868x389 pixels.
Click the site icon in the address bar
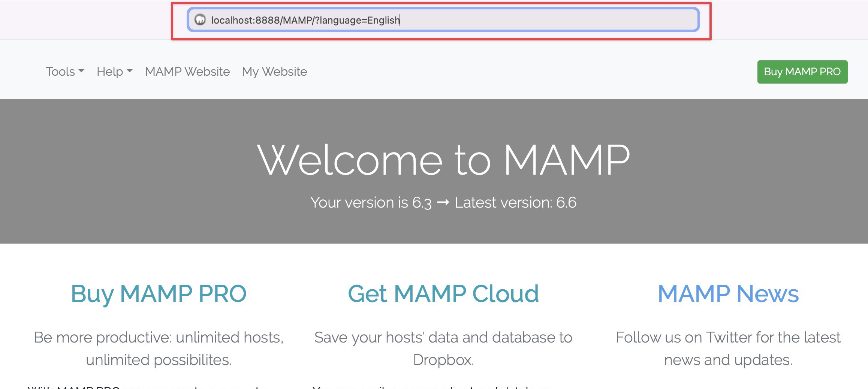(200, 19)
